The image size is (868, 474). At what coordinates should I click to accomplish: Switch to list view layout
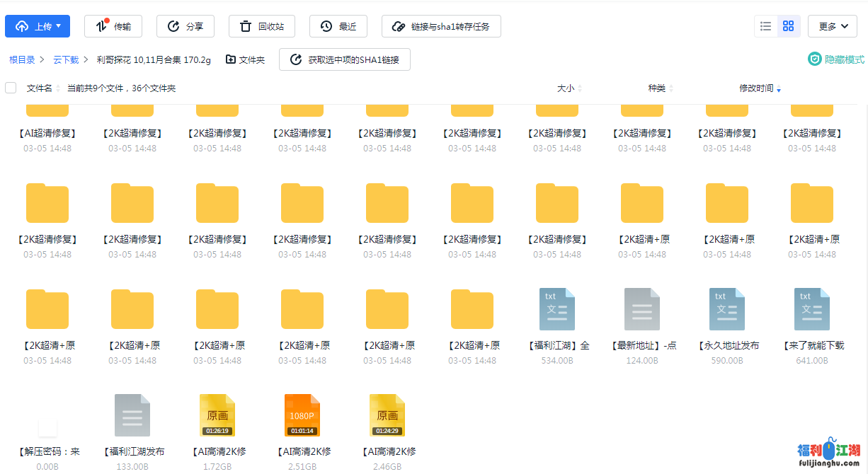765,26
